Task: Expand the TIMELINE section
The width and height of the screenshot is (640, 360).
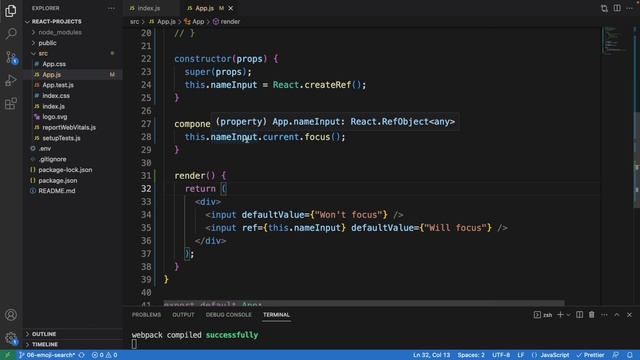Action: point(44,344)
